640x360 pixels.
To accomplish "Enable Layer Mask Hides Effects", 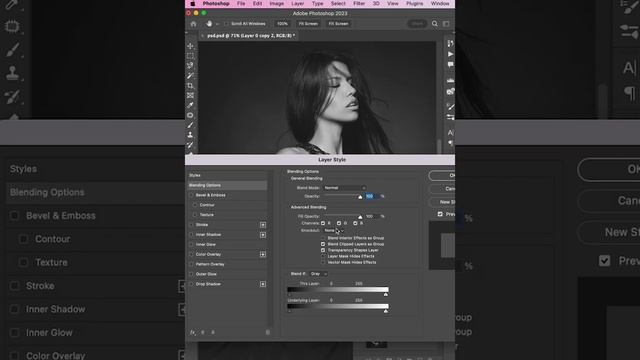I will 323,256.
